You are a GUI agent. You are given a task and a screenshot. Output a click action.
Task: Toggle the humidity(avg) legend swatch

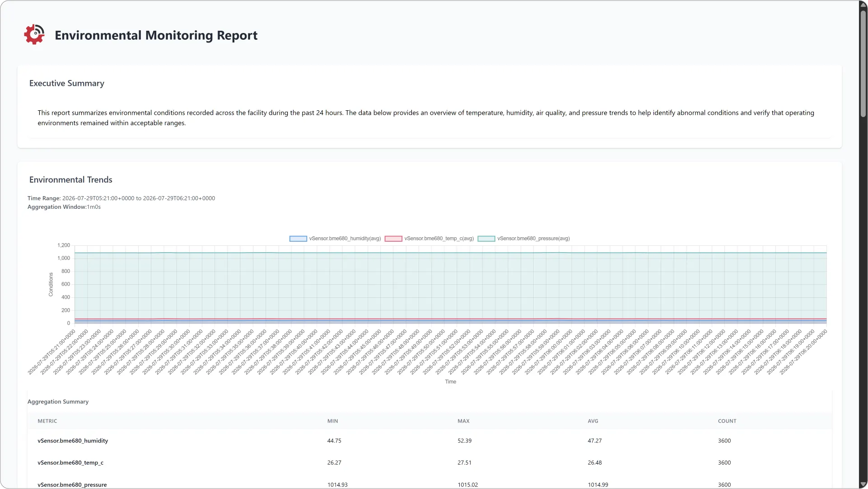(x=298, y=239)
